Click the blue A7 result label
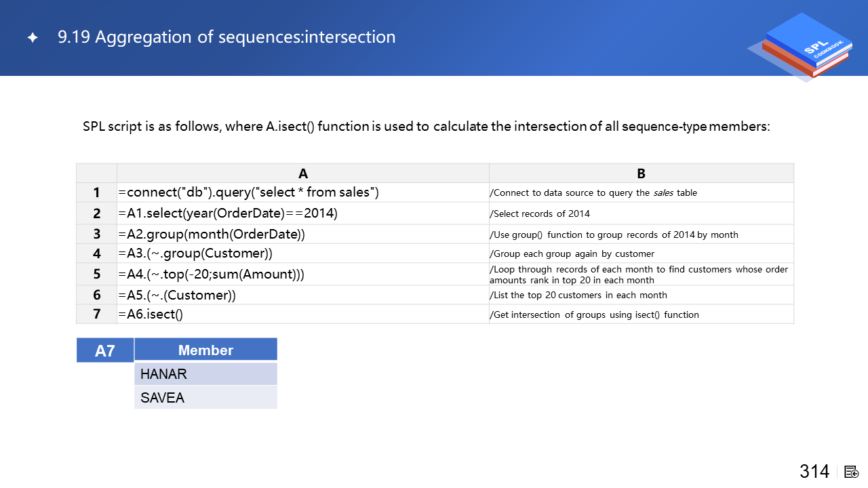Viewport: 868px width, 488px height. 105,350
